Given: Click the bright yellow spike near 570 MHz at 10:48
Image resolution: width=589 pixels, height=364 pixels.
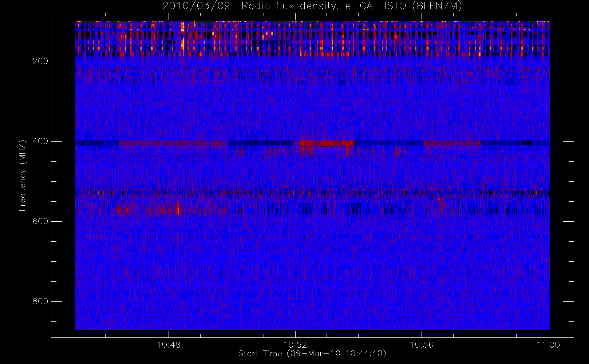Looking at the screenshot, I should click(x=178, y=208).
